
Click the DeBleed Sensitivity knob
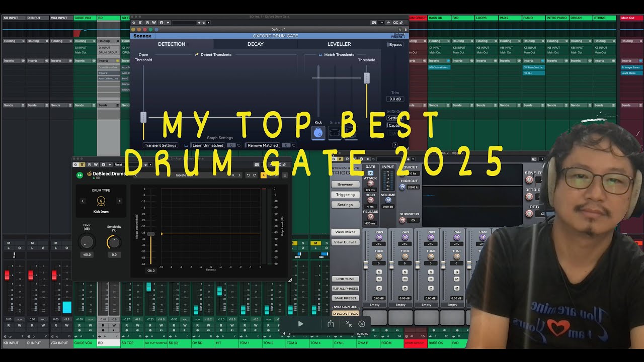pyautogui.click(x=114, y=242)
